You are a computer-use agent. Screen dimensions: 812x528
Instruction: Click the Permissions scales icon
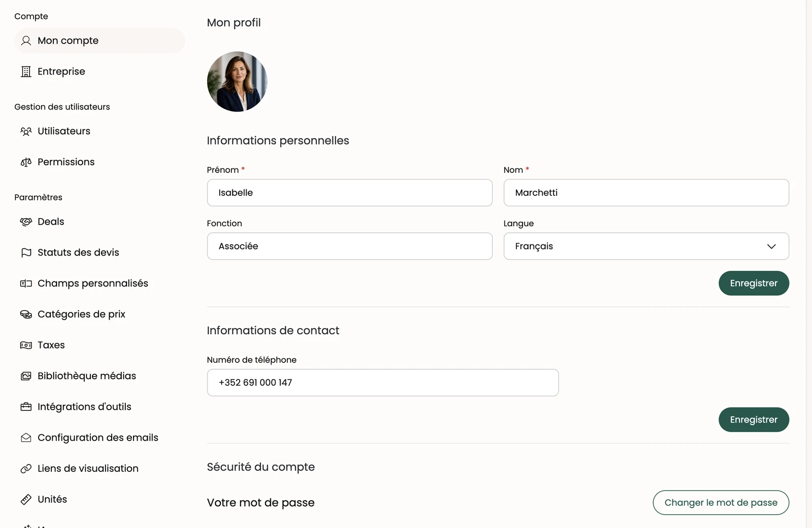26,162
